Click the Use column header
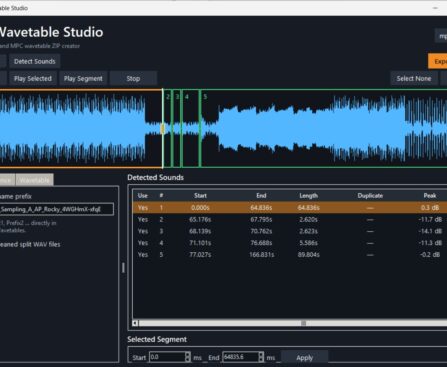The width and height of the screenshot is (447, 367). pyautogui.click(x=143, y=196)
